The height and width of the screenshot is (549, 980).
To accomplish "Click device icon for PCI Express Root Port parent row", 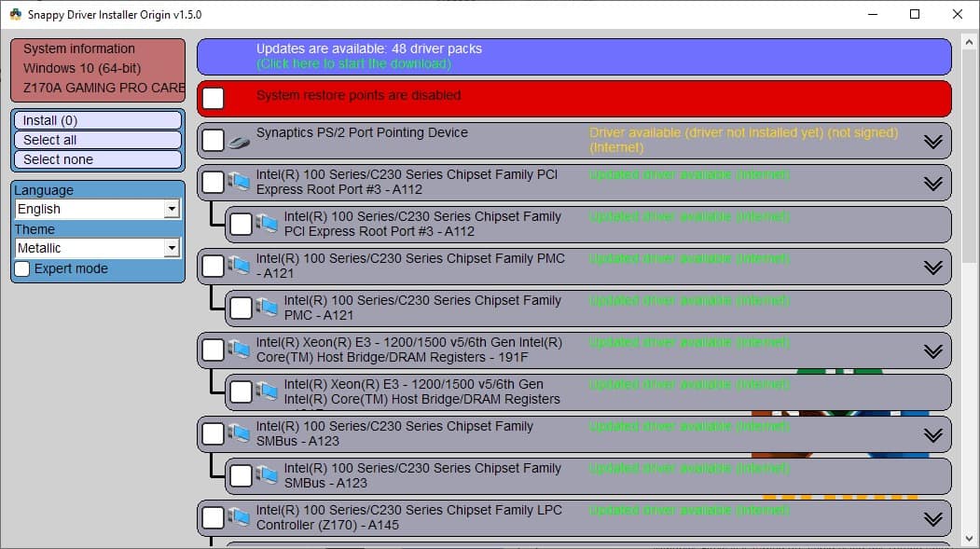I will coord(238,182).
